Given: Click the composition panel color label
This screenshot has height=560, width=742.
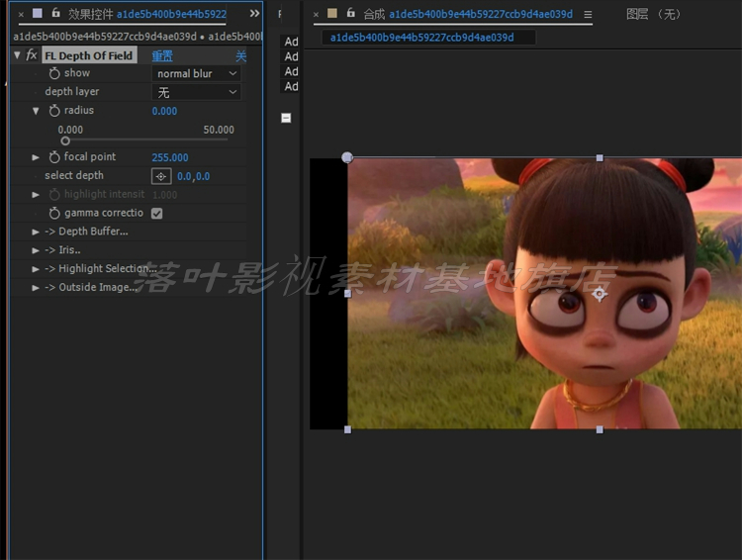Looking at the screenshot, I should coord(332,13).
